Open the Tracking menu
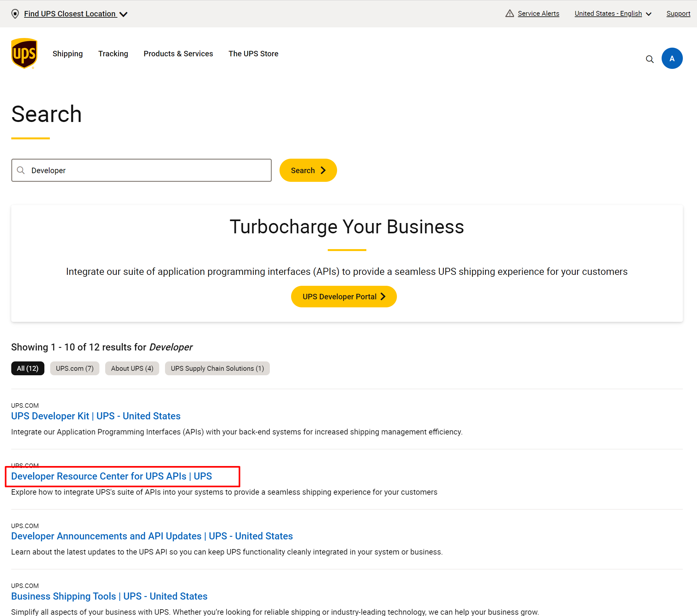 113,53
